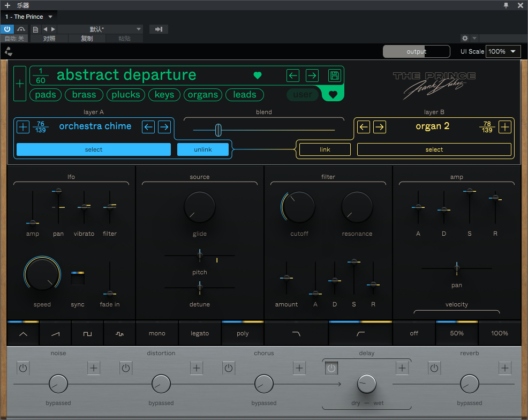Choose poly voice mode
Viewport: 528px width, 420px height.
(243, 333)
